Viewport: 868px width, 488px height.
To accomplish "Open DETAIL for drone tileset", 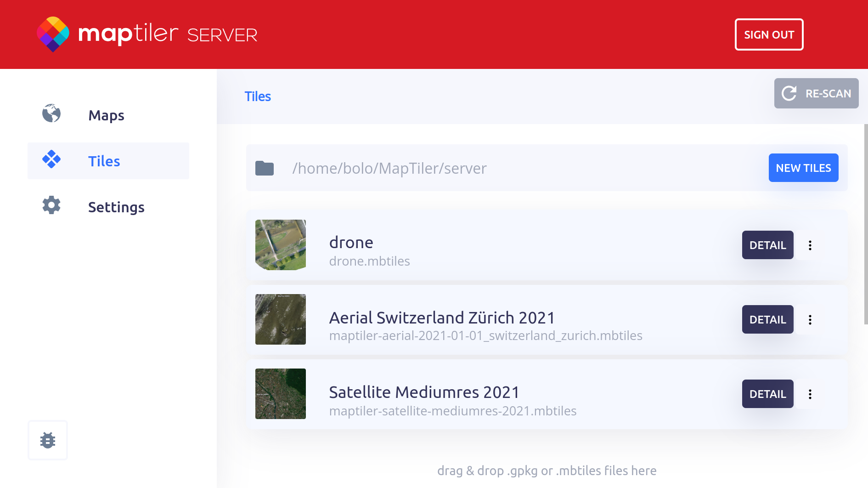I will point(767,245).
